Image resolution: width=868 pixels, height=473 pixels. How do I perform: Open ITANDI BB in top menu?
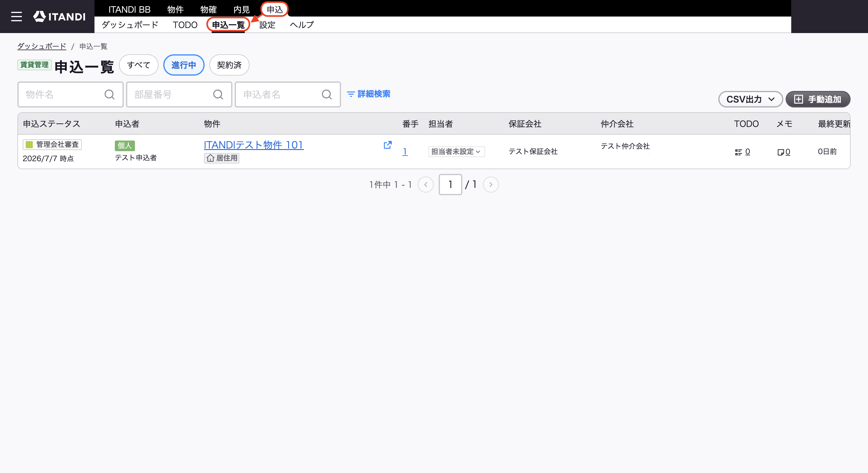pos(129,9)
